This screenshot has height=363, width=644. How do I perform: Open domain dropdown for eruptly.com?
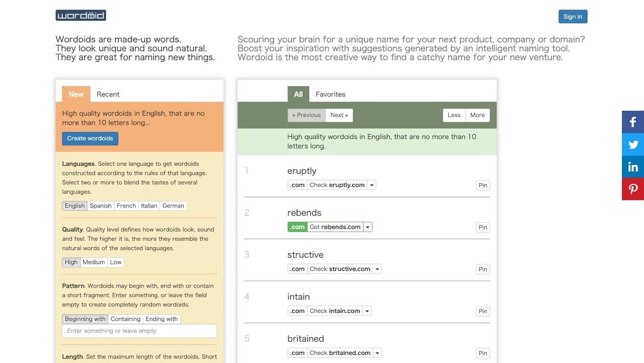(x=372, y=185)
